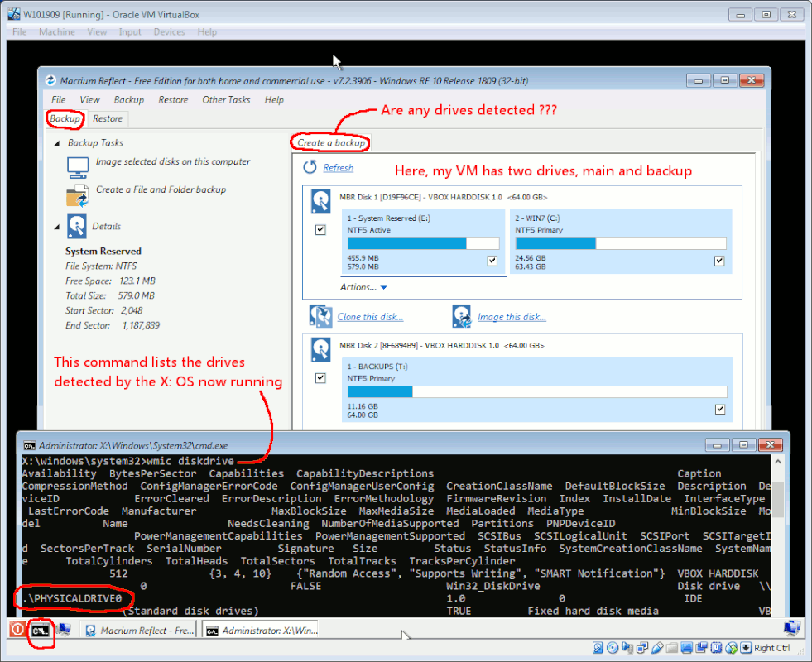Click the Macrium Reflect title bar logo icon
Image resolution: width=812 pixels, height=662 pixels.
click(50, 81)
